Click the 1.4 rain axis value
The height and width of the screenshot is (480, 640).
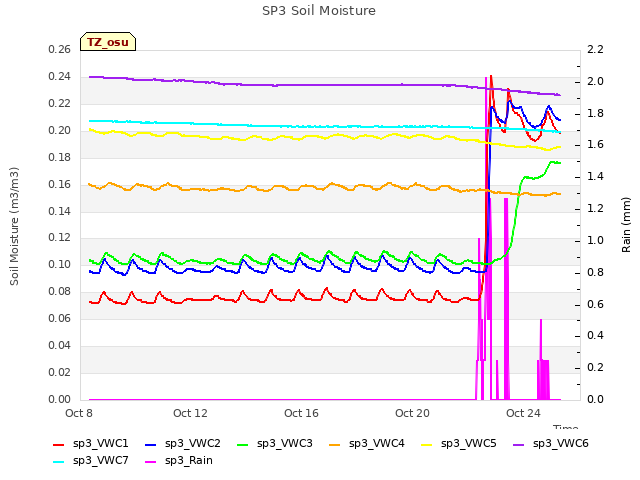[x=596, y=177]
